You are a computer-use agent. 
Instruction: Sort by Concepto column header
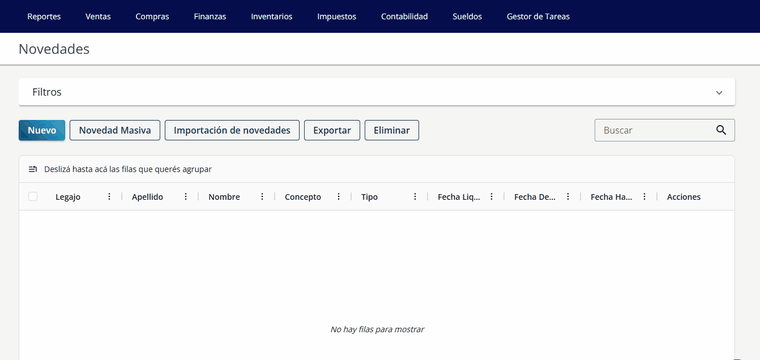(303, 197)
